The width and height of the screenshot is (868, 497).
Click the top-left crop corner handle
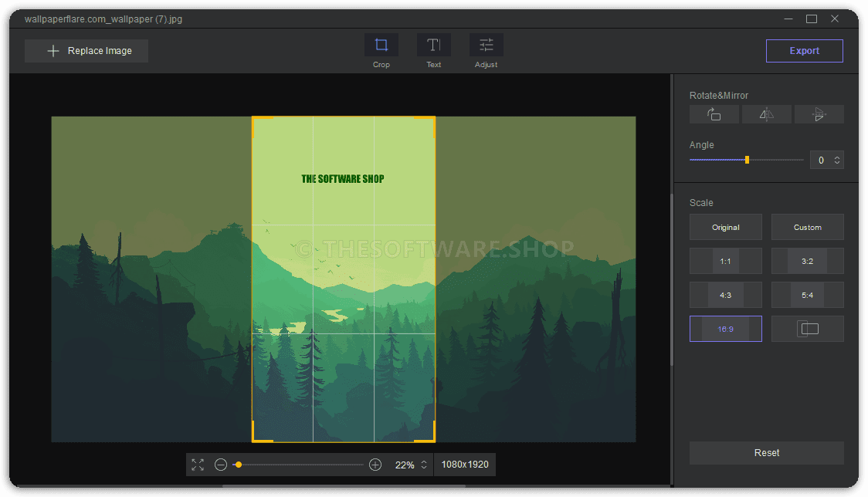click(263, 127)
